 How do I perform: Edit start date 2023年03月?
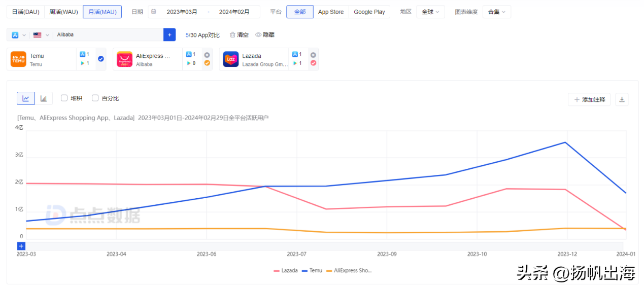(182, 12)
